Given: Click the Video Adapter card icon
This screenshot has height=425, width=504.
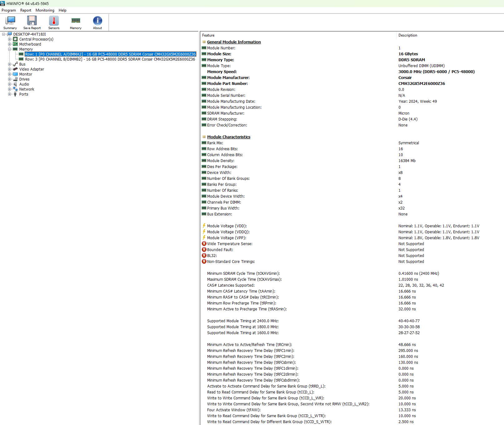Looking at the screenshot, I should [x=15, y=69].
